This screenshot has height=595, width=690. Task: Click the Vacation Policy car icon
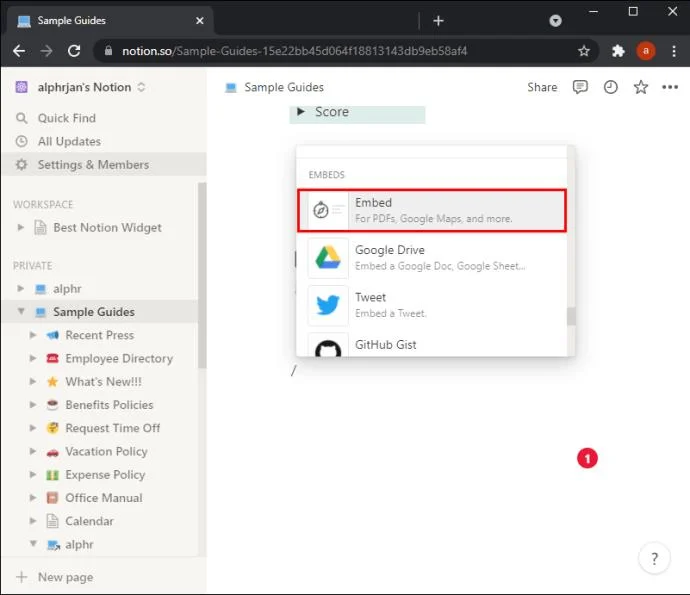[52, 452]
